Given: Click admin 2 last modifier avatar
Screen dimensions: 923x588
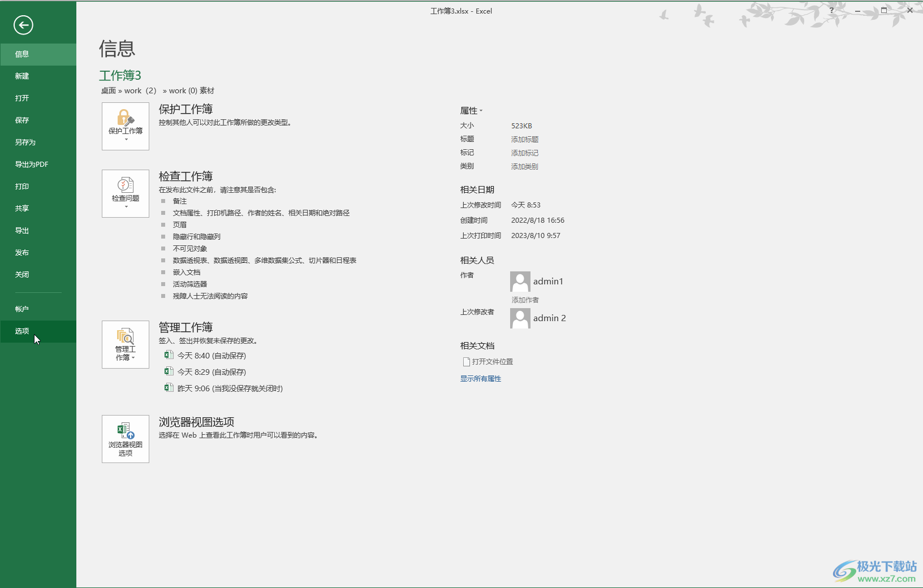Looking at the screenshot, I should tap(520, 318).
